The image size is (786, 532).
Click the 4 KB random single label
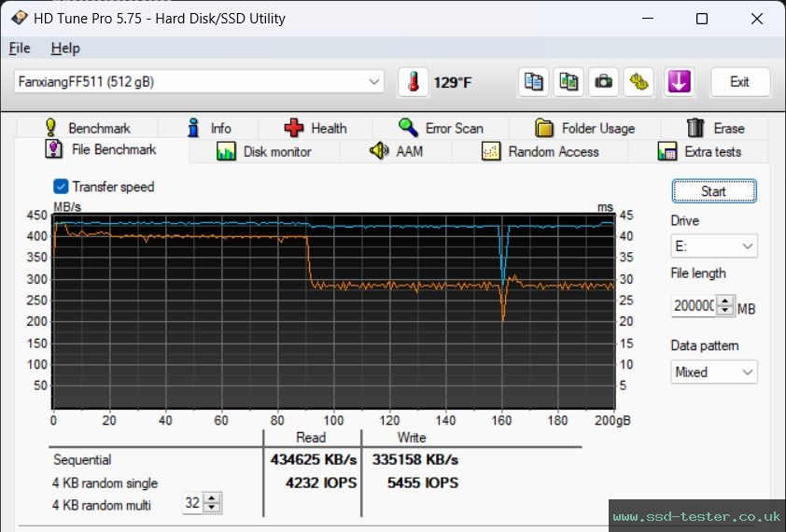coord(105,483)
